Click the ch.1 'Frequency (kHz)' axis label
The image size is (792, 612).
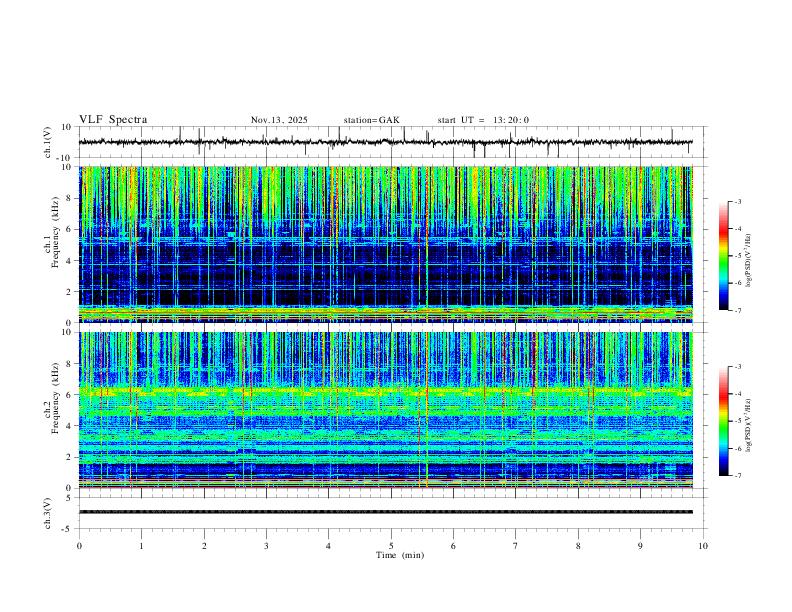[55, 233]
